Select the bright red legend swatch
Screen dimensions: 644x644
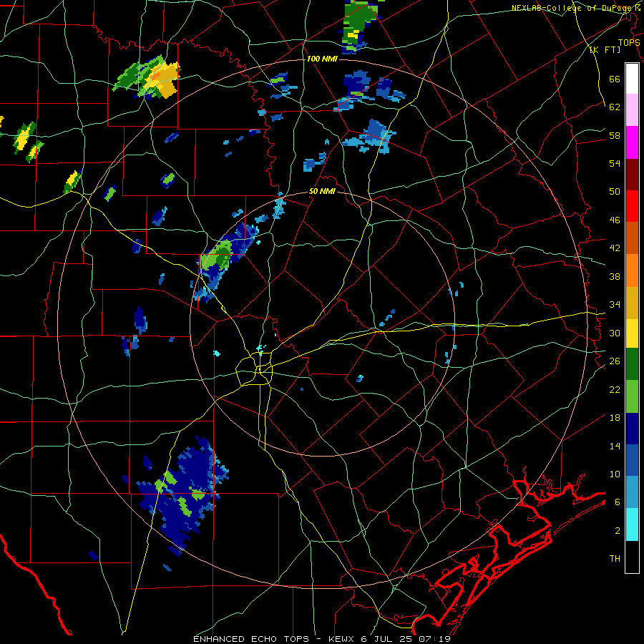click(x=632, y=206)
